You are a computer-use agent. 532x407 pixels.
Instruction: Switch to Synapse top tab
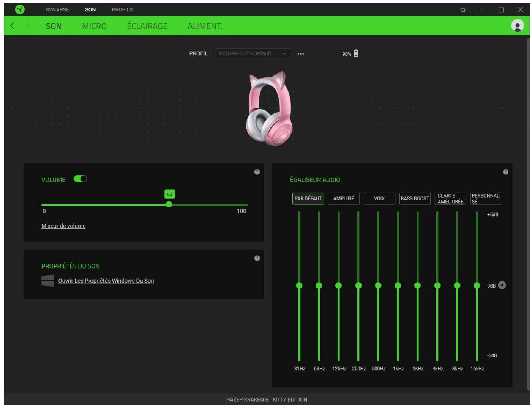pos(57,9)
